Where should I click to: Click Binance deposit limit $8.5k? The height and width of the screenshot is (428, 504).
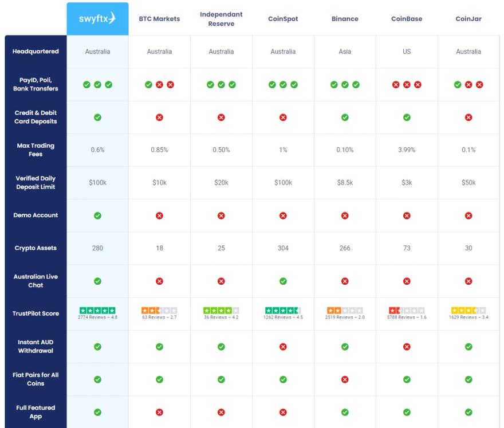(345, 183)
